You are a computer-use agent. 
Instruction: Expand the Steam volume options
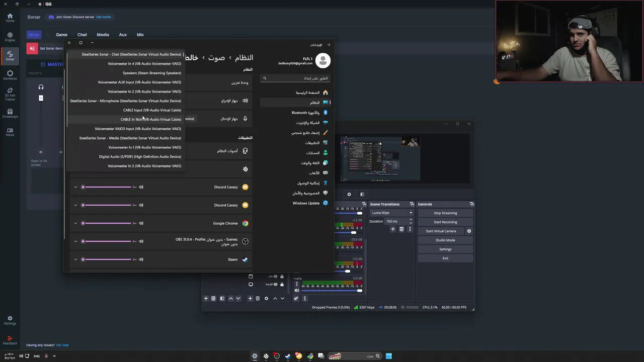(x=75, y=259)
